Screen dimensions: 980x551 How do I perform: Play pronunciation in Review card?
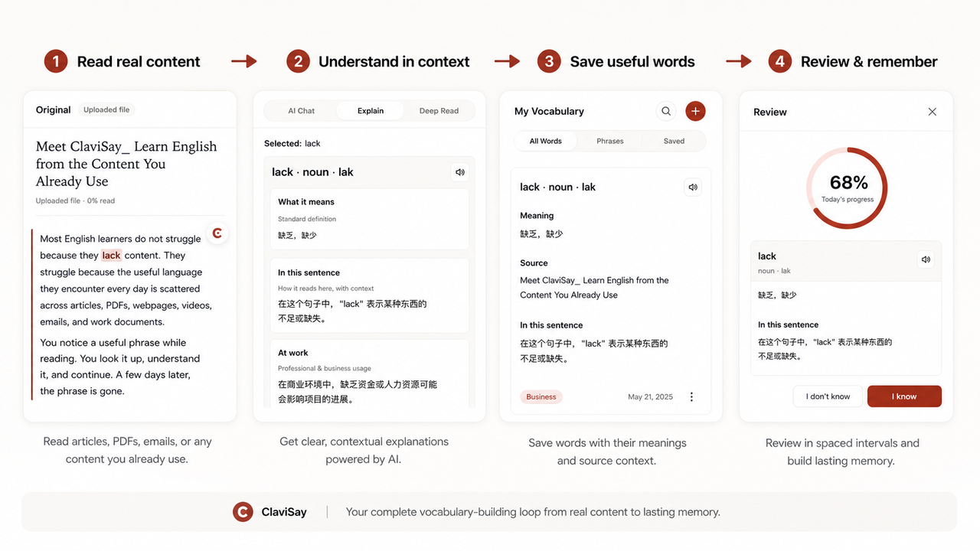point(926,259)
